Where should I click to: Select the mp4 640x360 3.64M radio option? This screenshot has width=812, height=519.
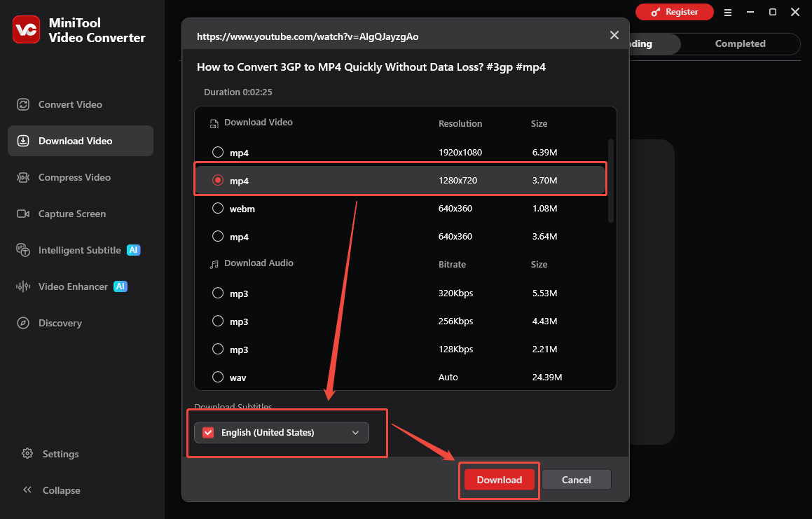coord(218,236)
